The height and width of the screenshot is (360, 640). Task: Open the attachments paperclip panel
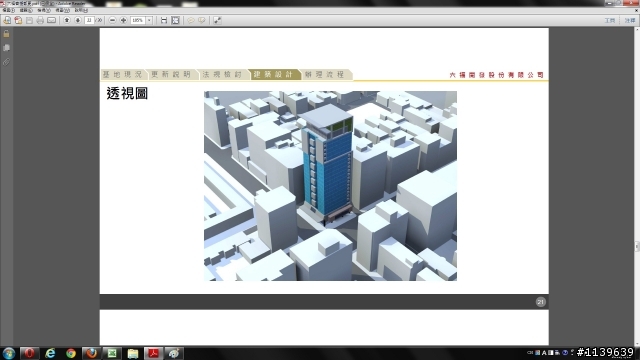click(x=6, y=62)
